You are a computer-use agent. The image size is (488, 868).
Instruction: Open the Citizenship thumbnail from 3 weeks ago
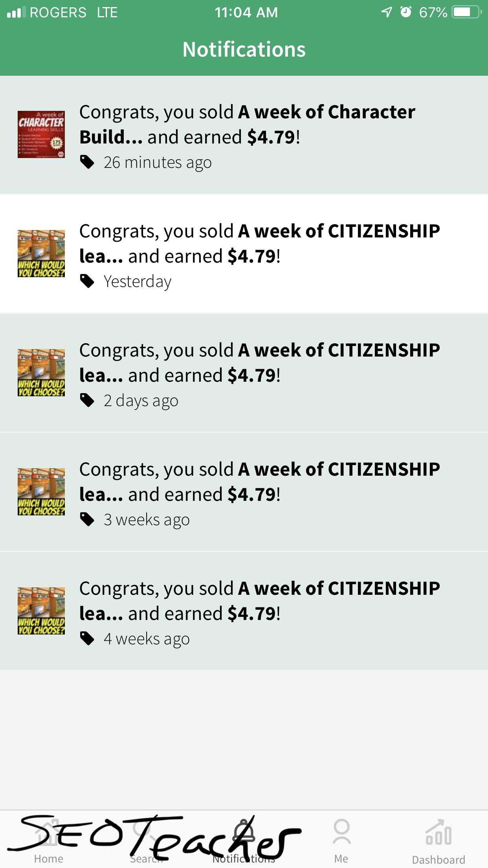[x=41, y=492]
